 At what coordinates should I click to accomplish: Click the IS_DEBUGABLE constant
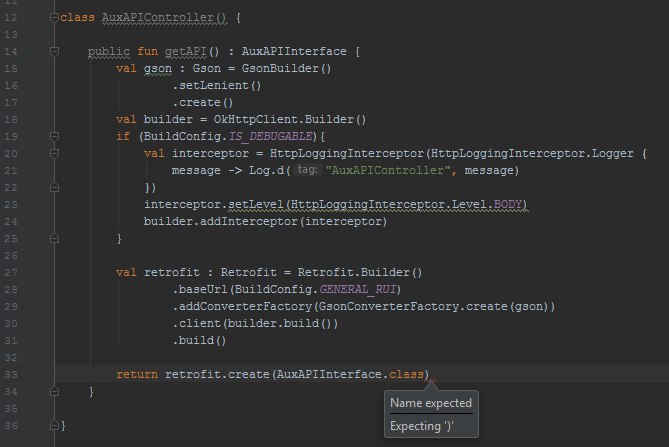tap(271, 136)
